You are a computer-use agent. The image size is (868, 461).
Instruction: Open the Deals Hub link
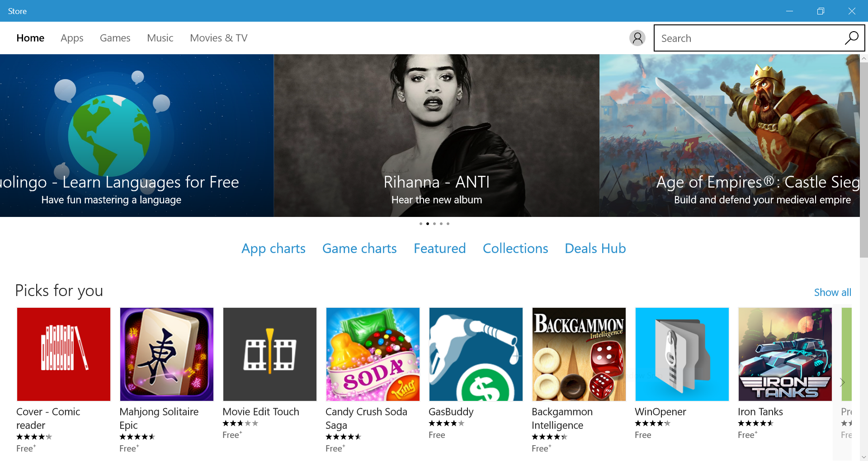coord(595,249)
